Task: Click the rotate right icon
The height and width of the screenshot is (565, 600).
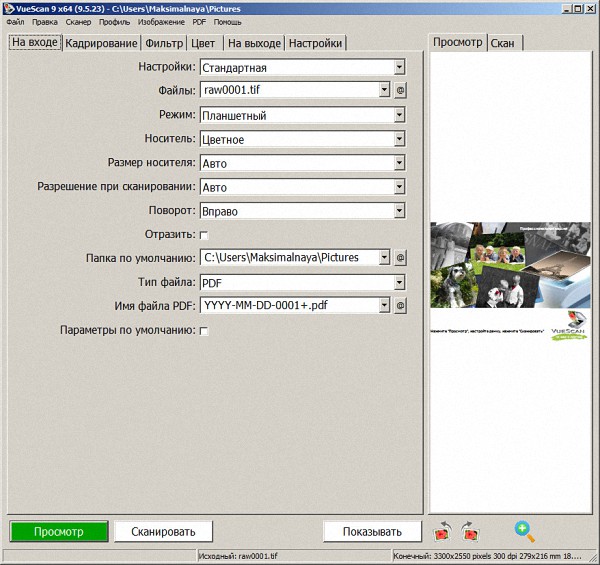Action: 470,531
